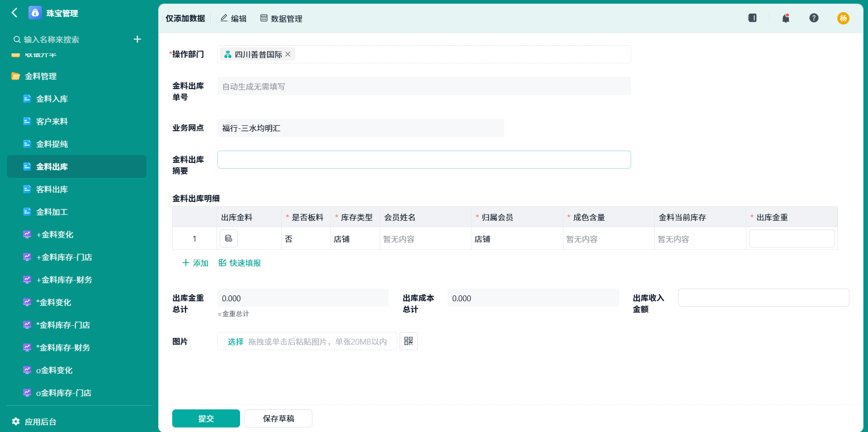Click the 珠宝管理 app logo icon

tap(35, 13)
